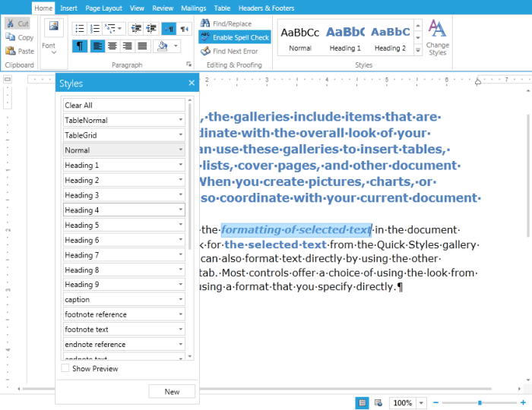Open the Page Layout tab
Image resolution: width=532 pixels, height=410 pixels.
[x=103, y=8]
